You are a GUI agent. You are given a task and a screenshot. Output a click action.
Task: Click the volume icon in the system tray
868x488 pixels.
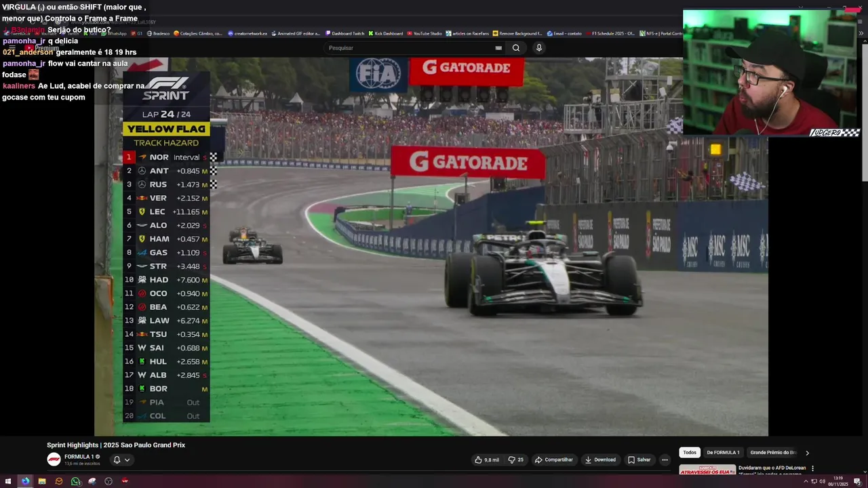coord(822,481)
